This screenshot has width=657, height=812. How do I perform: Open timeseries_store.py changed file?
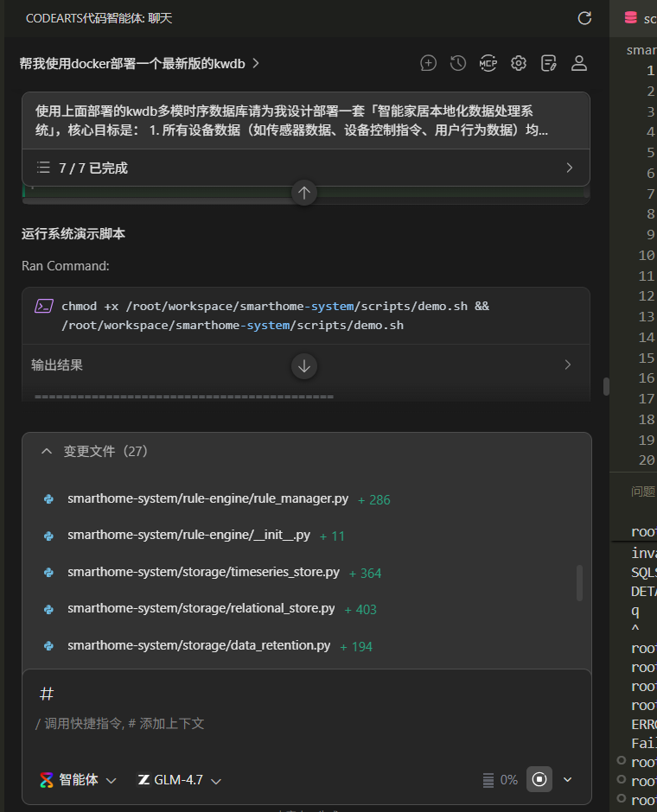(203, 572)
